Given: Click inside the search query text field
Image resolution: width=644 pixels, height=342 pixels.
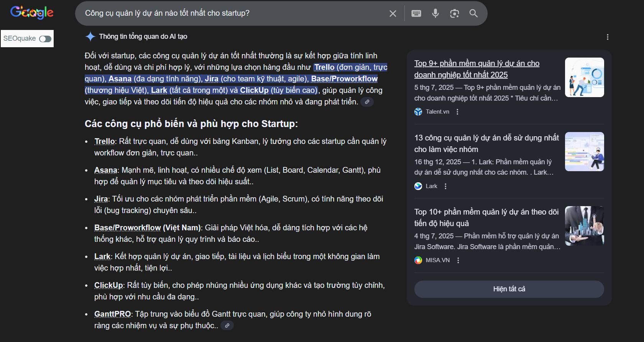Looking at the screenshot, I should pos(230,13).
